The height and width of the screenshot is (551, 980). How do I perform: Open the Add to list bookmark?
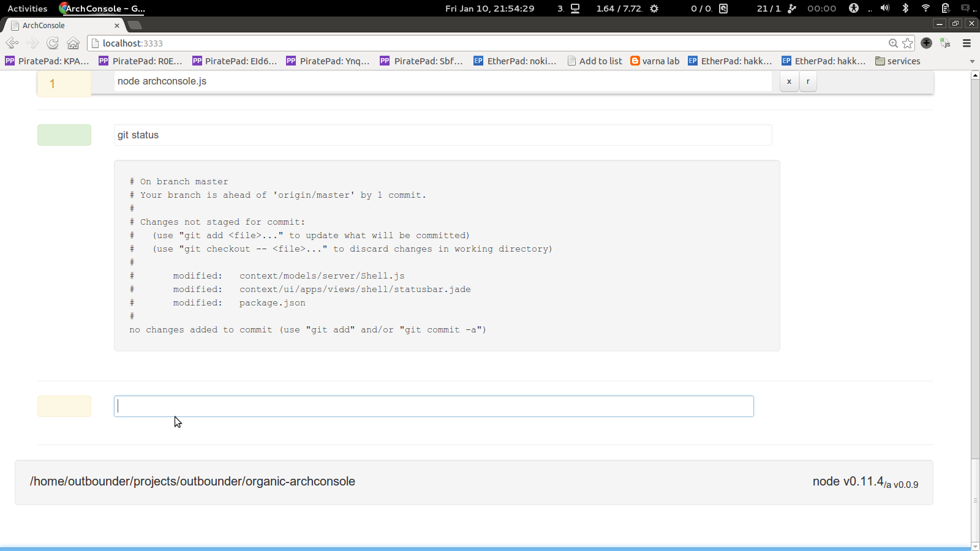(x=595, y=61)
